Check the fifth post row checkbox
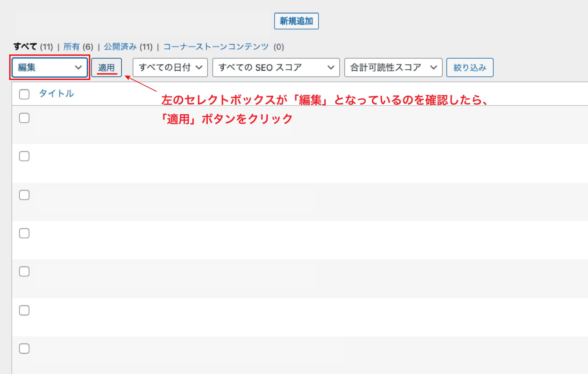Image resolution: width=588 pixels, height=374 pixels. (24, 271)
